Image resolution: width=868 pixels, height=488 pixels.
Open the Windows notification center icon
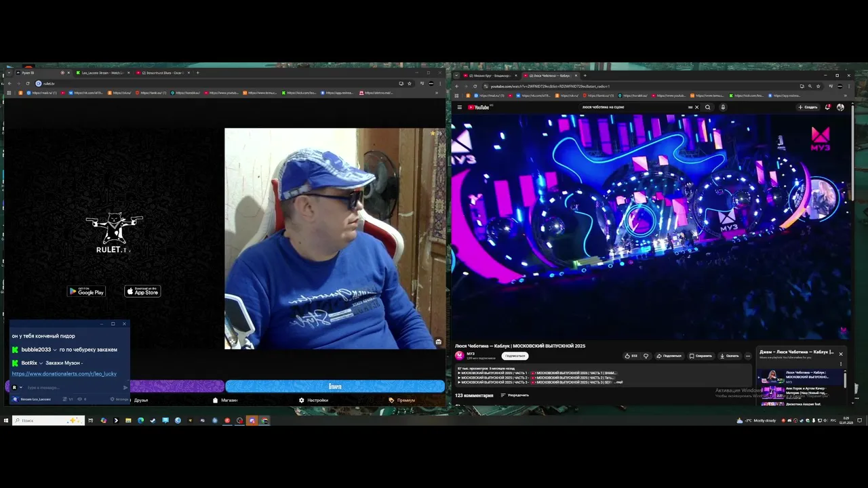(860, 420)
